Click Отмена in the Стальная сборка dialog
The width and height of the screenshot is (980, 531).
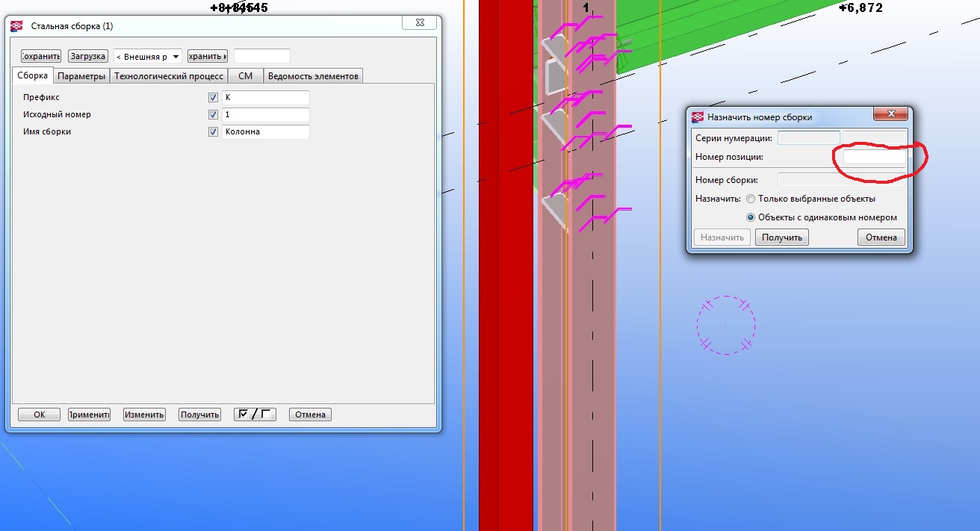coord(310,414)
